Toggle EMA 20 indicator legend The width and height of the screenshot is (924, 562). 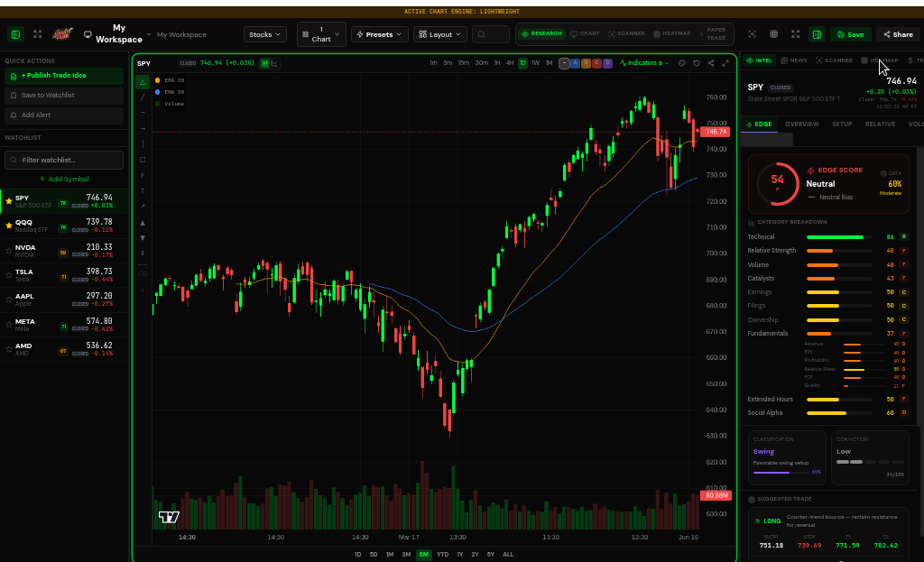170,80
